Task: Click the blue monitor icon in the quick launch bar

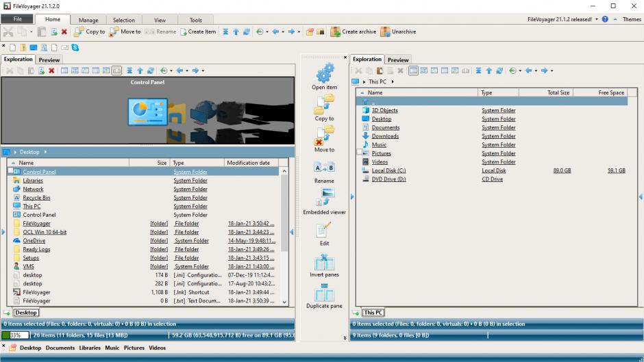Action: click(x=34, y=48)
